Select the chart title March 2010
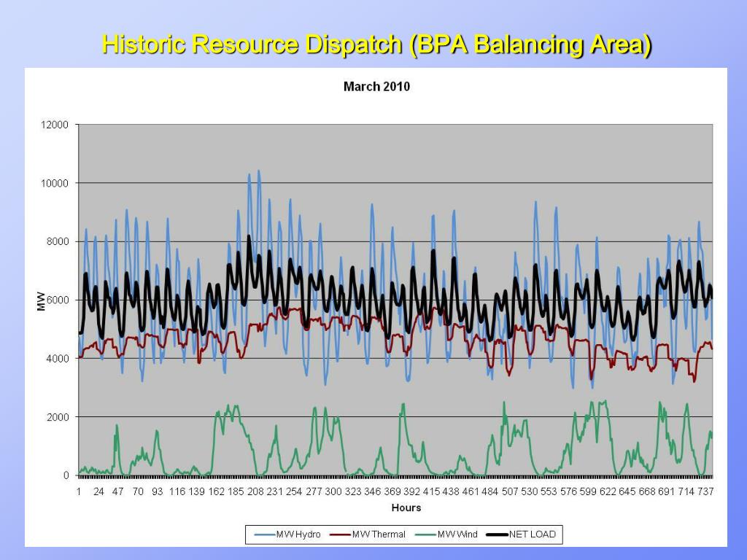Viewport: 747px width, 560px height. 376,87
